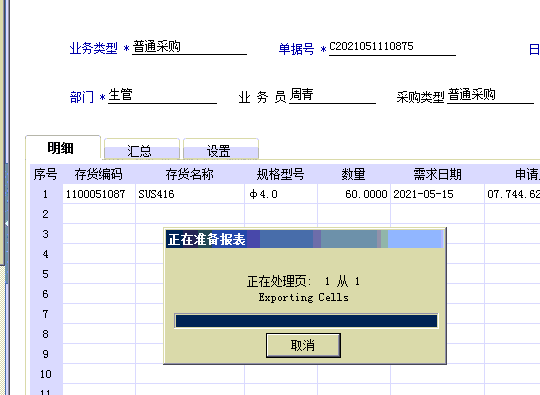
Task: Open the 设置 tab
Action: click(x=221, y=149)
